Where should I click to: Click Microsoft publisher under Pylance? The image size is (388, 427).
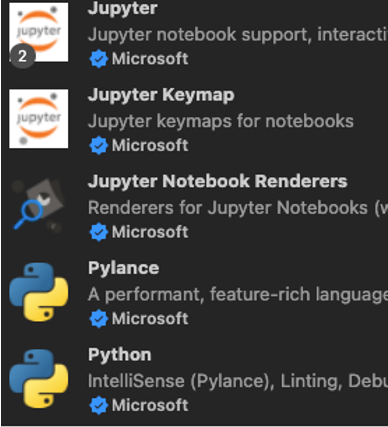[x=150, y=319]
